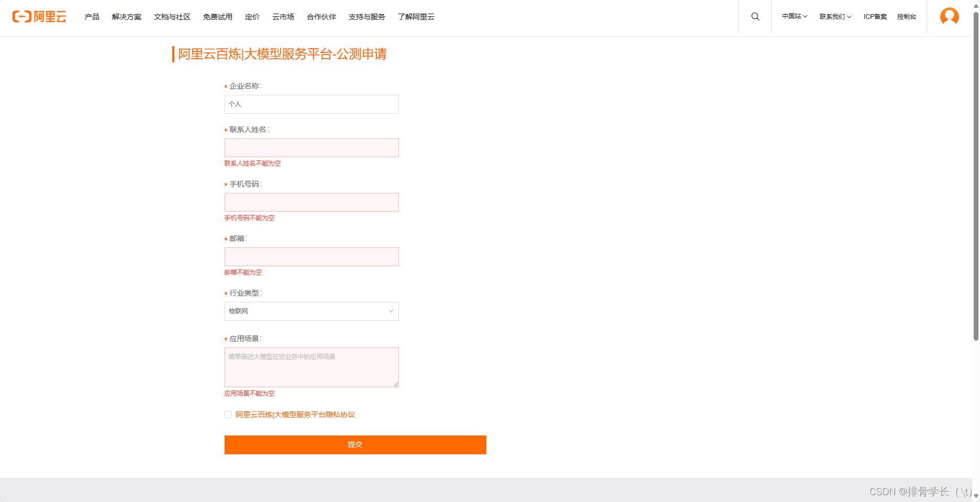Open the user avatar profile icon

coord(949,17)
